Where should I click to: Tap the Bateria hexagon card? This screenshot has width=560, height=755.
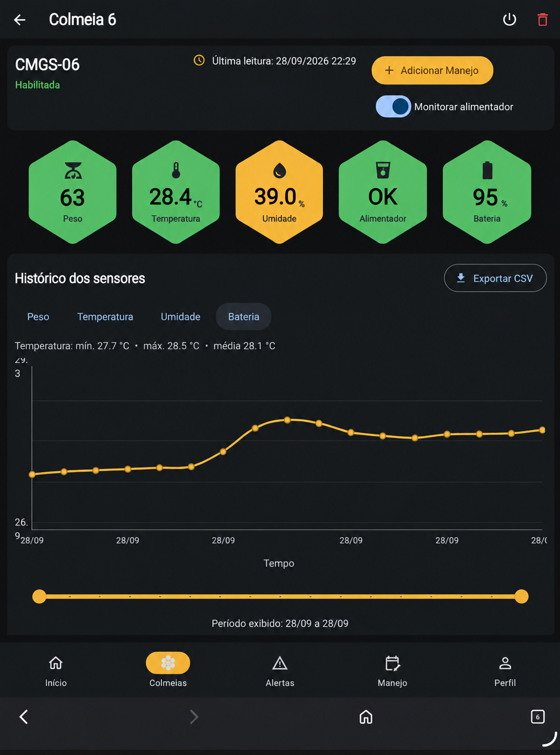[487, 192]
